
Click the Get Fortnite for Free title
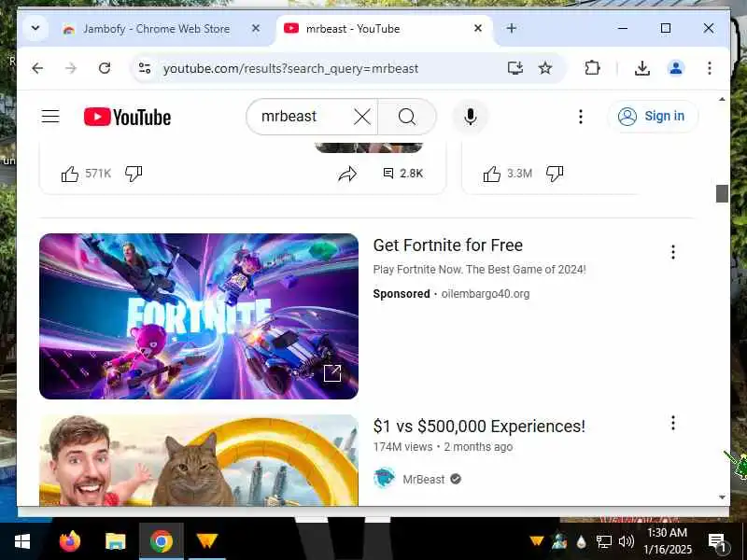(x=448, y=245)
